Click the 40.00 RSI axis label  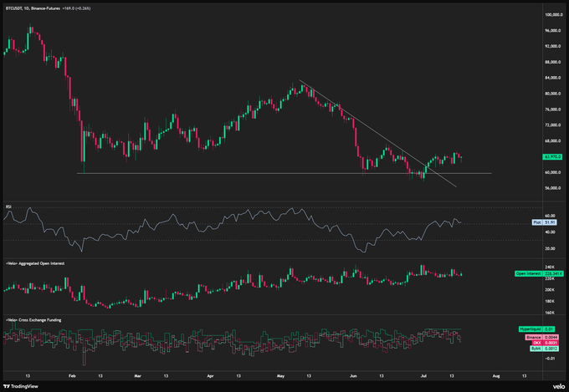point(550,232)
